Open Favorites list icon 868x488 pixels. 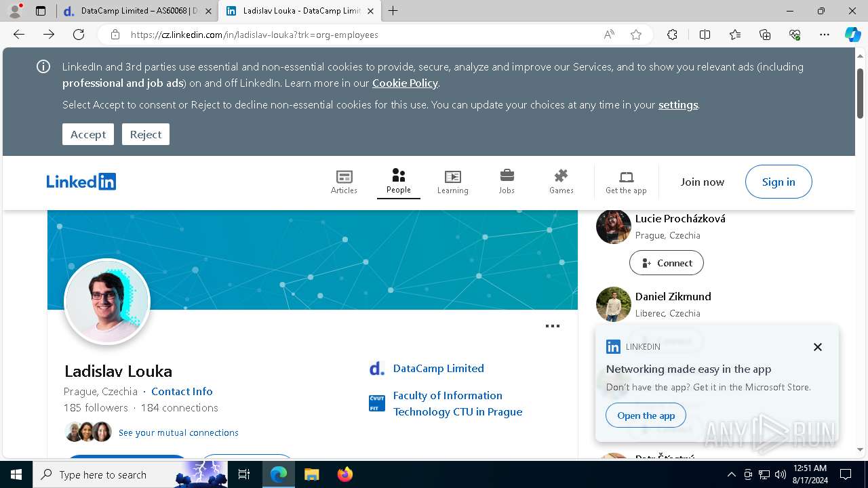pos(735,35)
